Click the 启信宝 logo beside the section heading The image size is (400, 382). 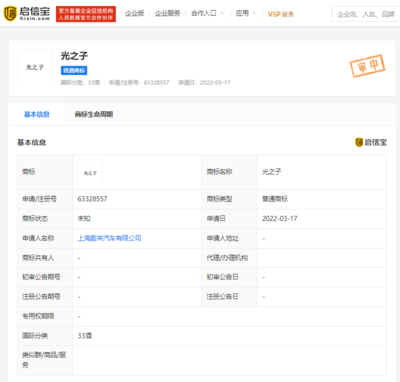[371, 142]
